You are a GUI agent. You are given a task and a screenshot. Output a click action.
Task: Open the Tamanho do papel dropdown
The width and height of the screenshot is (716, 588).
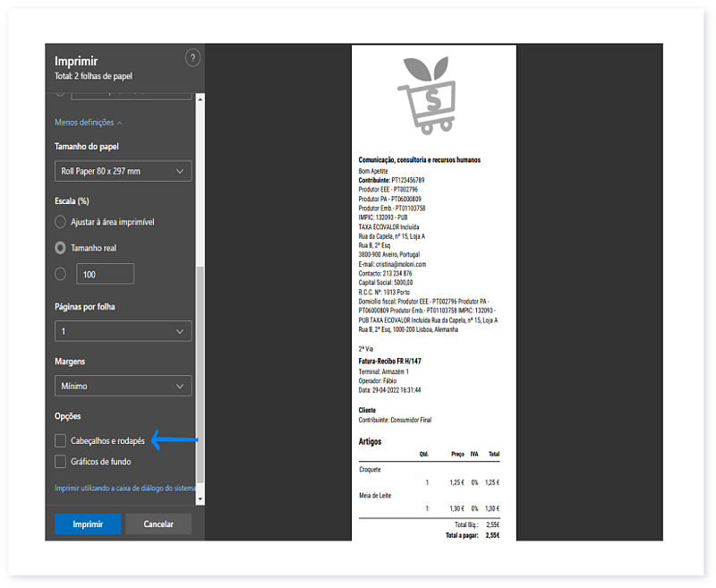pyautogui.click(x=124, y=171)
